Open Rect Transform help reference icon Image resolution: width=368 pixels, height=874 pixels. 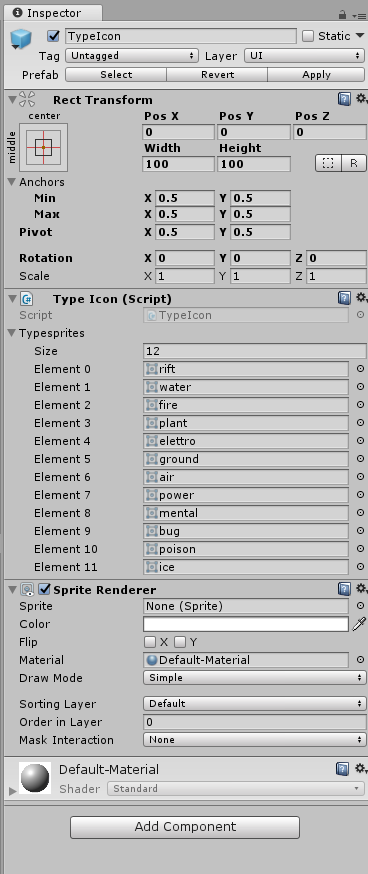click(x=344, y=99)
